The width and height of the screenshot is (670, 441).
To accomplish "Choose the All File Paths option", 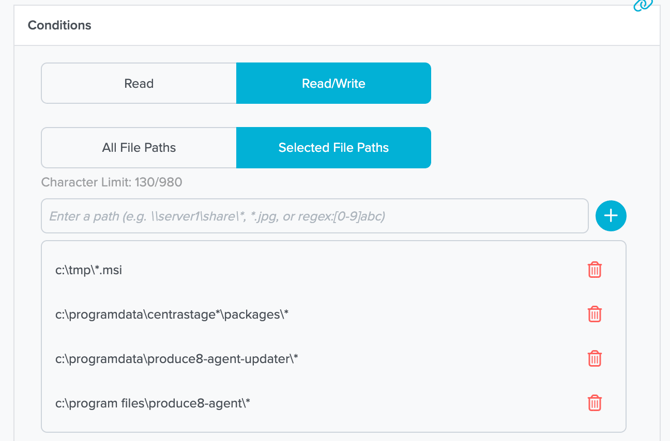I will pyautogui.click(x=139, y=148).
